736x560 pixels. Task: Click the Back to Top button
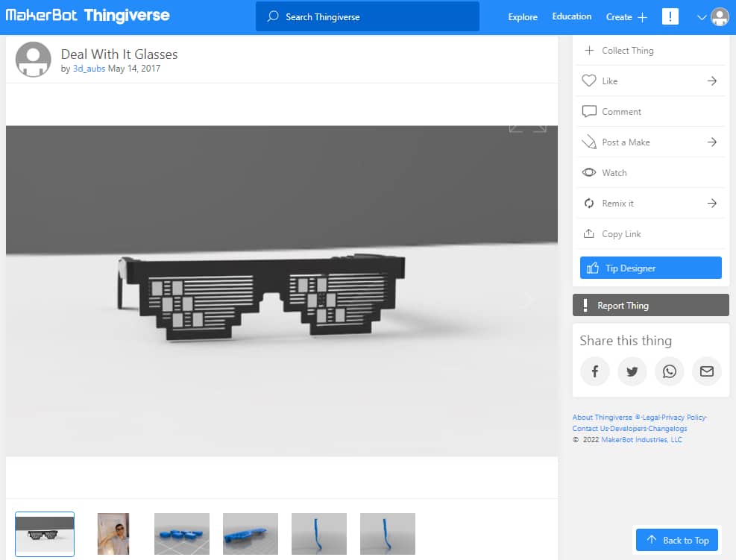pyautogui.click(x=677, y=540)
